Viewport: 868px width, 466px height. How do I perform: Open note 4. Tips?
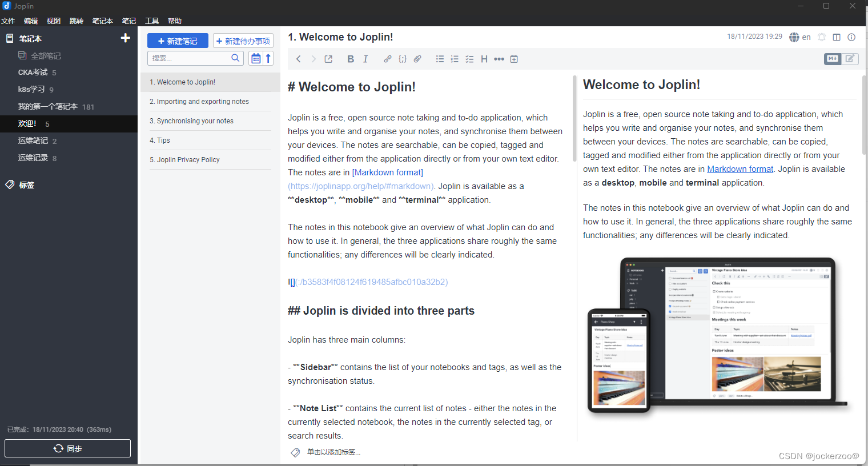coord(210,140)
